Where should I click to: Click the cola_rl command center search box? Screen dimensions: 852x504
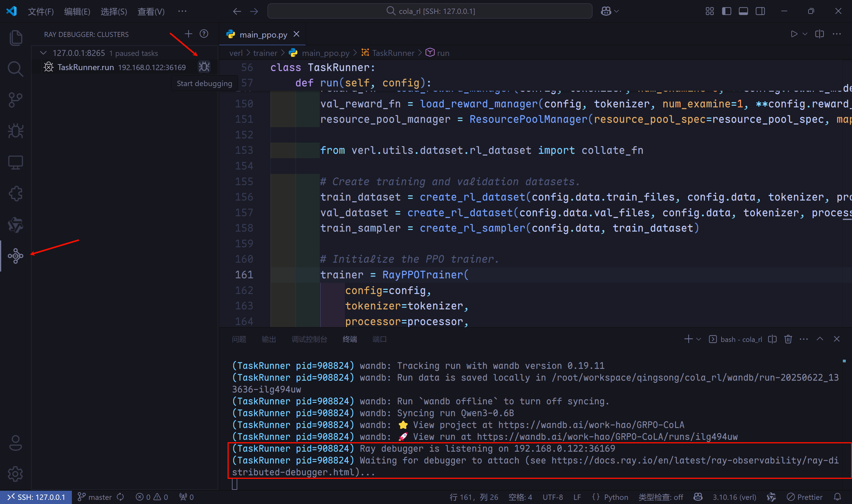coord(430,11)
